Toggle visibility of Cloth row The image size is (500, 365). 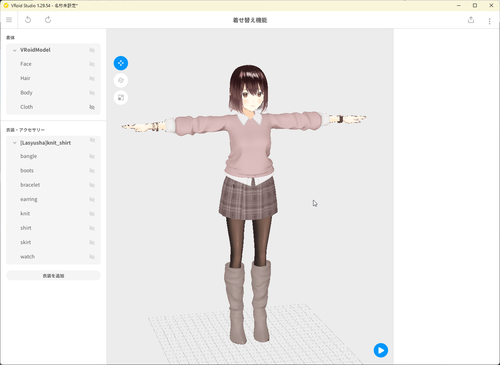tap(92, 107)
